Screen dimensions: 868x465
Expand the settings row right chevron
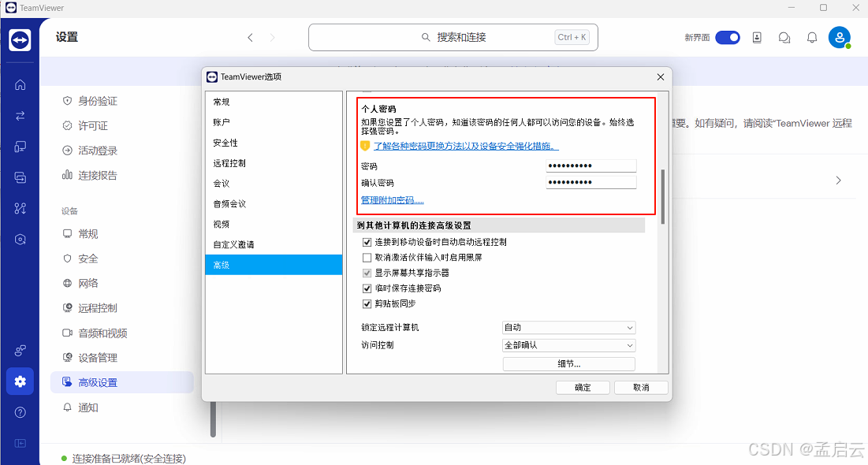tap(838, 180)
